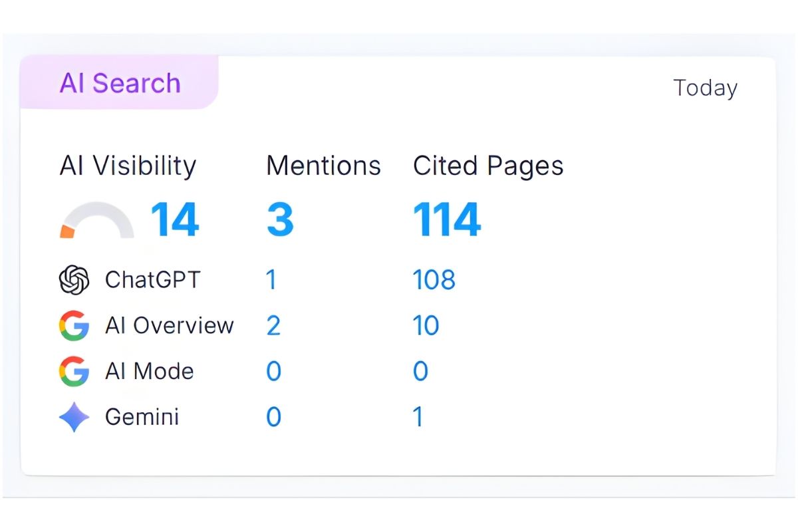This screenshot has width=798, height=532.
Task: Click the ChatGPT logo icon
Action: (74, 279)
